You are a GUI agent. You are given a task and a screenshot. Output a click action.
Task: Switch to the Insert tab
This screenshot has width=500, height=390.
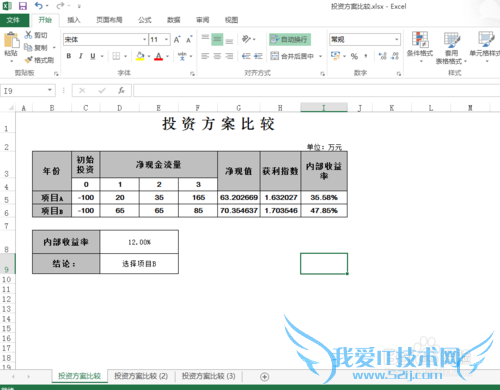click(74, 20)
